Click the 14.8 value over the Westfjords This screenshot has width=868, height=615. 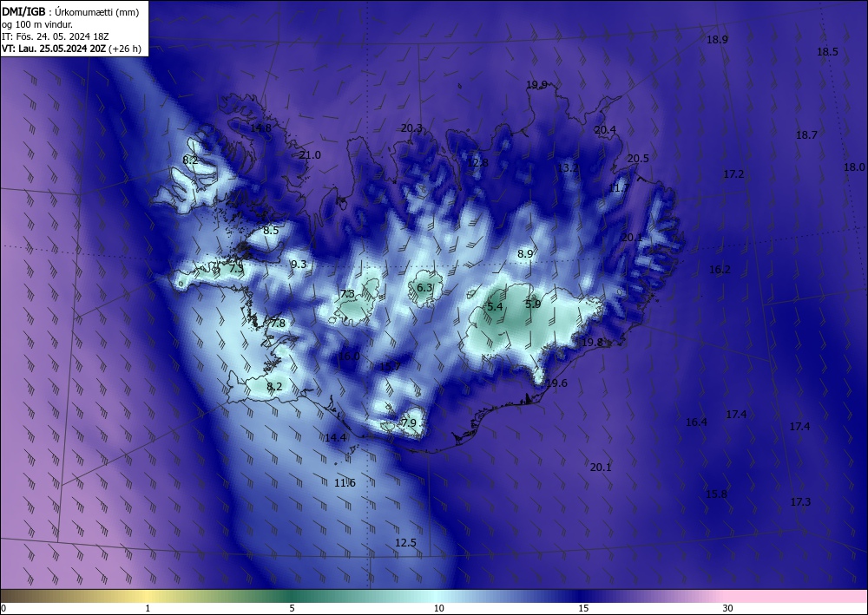pos(260,128)
